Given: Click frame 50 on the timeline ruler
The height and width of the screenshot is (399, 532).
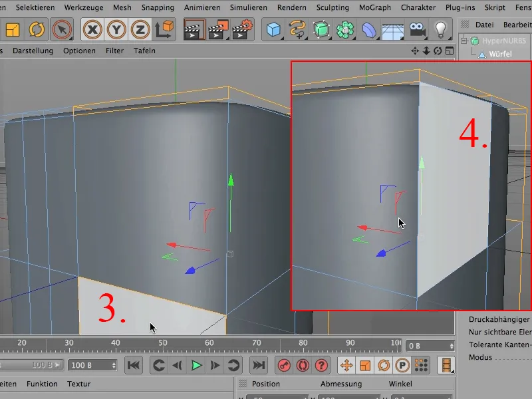Looking at the screenshot, I should 162,343.
